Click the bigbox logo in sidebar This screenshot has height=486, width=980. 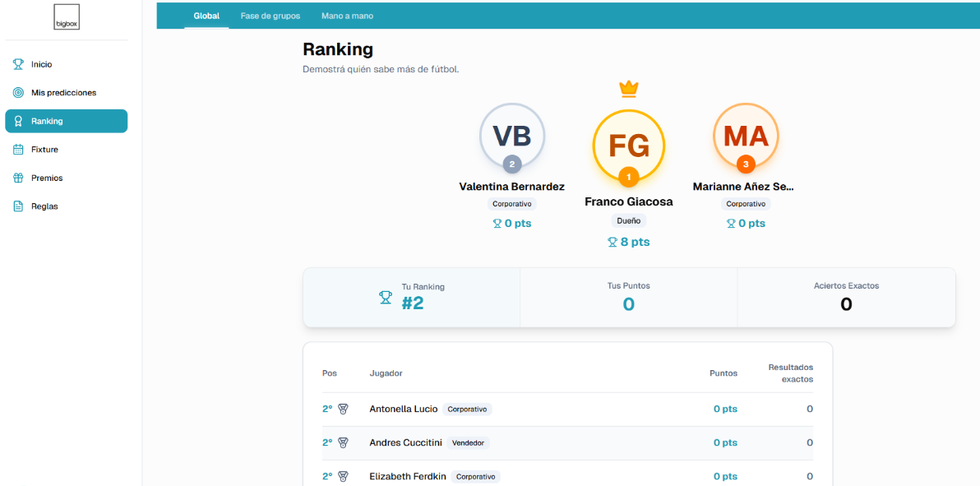pyautogui.click(x=66, y=17)
